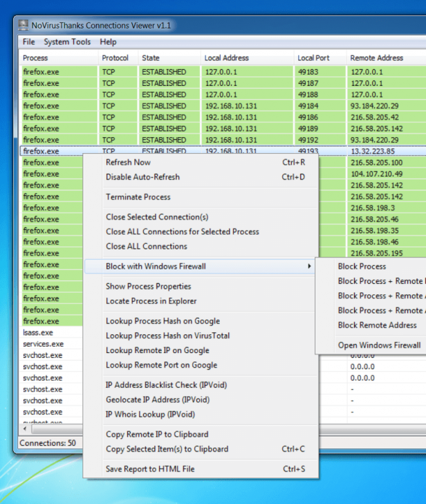Open the File menu
This screenshot has height=504, width=426.
[28, 42]
